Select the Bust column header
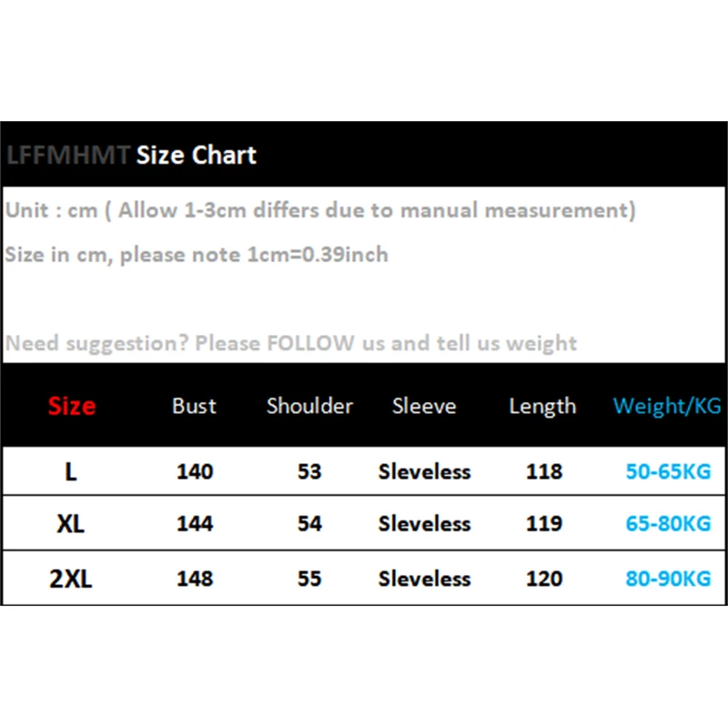728x728 pixels. coord(195,406)
